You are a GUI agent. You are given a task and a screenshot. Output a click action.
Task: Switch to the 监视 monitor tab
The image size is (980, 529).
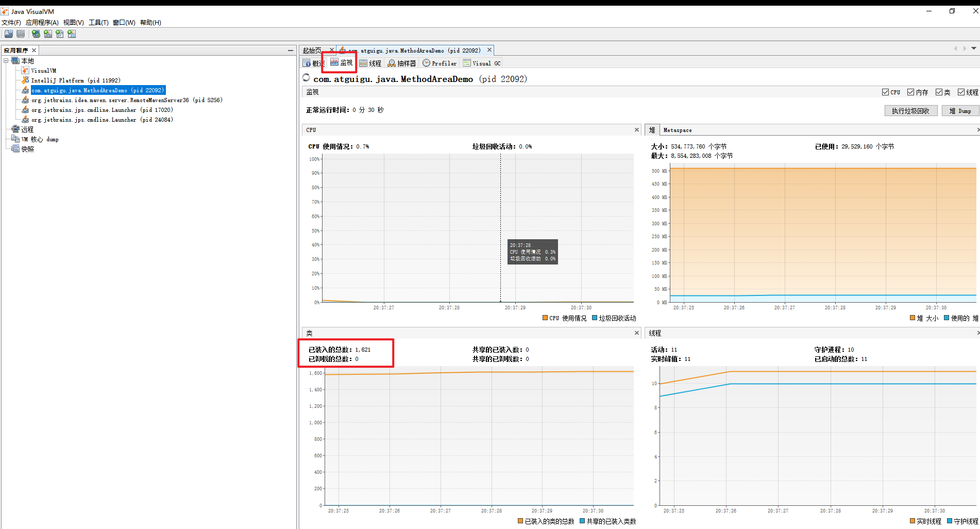point(342,63)
